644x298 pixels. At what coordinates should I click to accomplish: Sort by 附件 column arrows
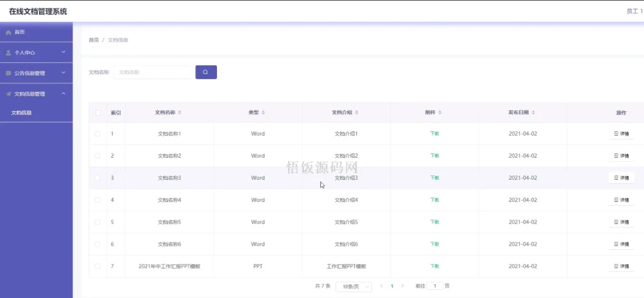click(x=440, y=113)
